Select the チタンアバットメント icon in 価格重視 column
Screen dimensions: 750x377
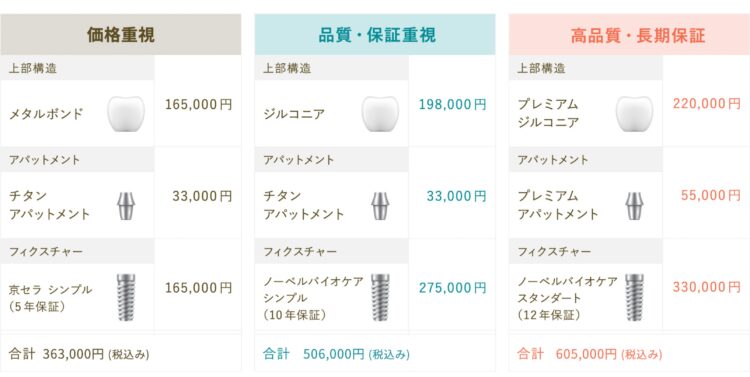coord(126,206)
